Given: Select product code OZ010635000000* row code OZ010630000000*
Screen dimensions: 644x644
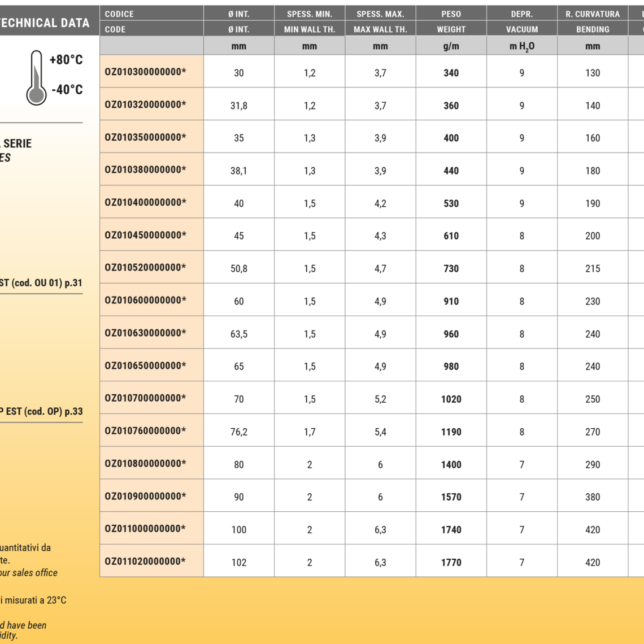Looking at the screenshot, I should click(145, 333).
